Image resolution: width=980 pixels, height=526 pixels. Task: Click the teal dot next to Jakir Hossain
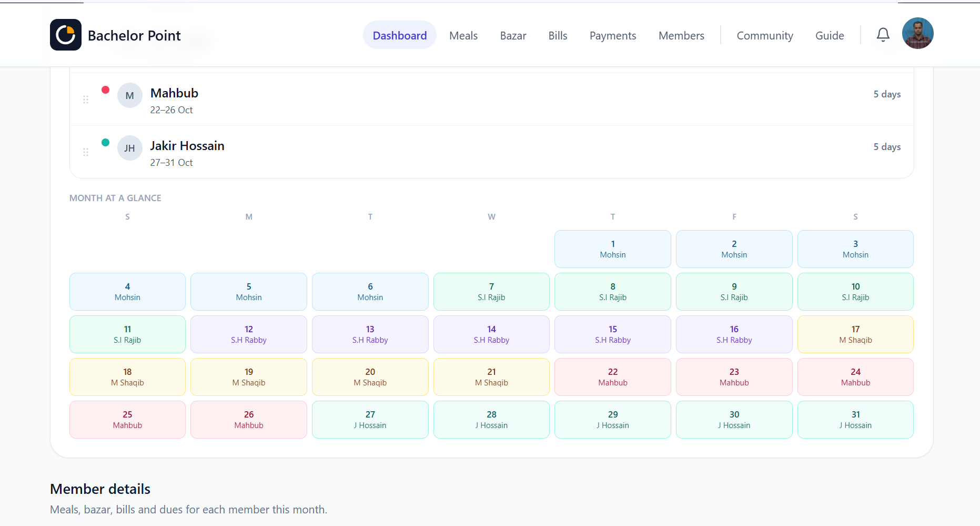[x=106, y=142]
